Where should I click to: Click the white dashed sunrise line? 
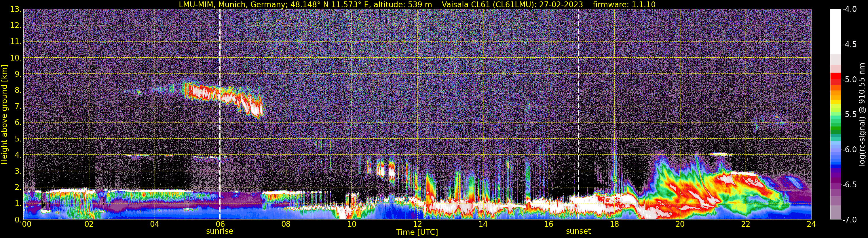pos(220,114)
